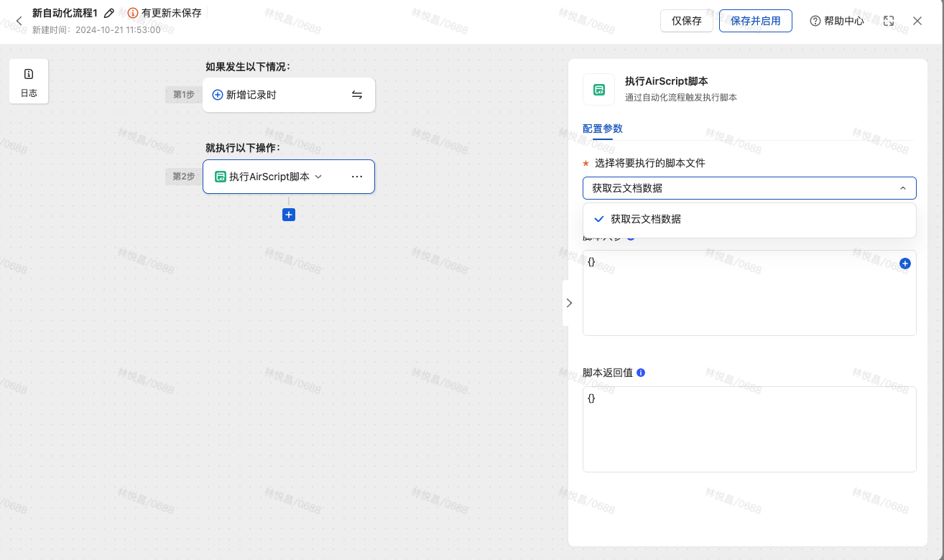Click pencil icon to rename the flow
944x560 pixels.
(x=109, y=13)
